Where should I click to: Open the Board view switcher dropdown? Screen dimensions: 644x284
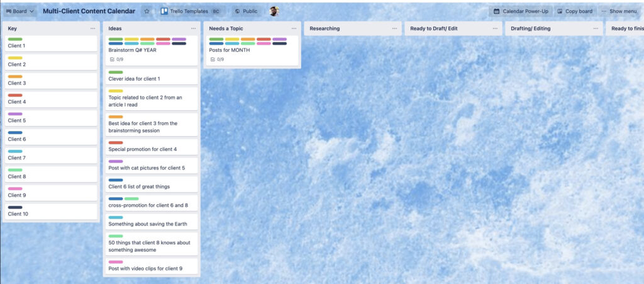[x=19, y=11]
